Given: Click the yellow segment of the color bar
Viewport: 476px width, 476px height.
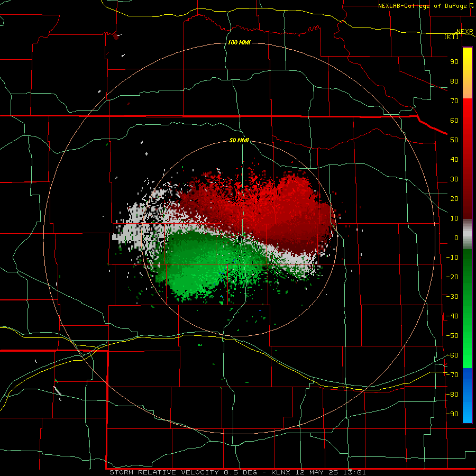Looking at the screenshot, I should [x=467, y=73].
